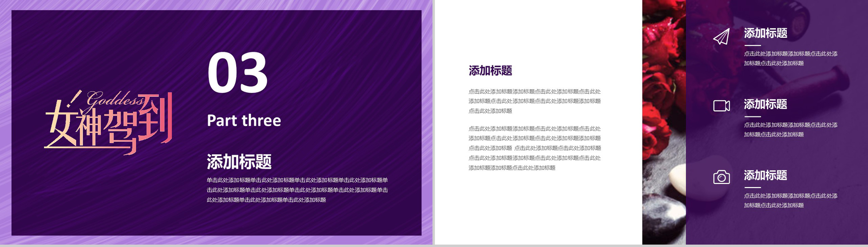Select 添加标题 beside photo camera icon

(x=766, y=175)
